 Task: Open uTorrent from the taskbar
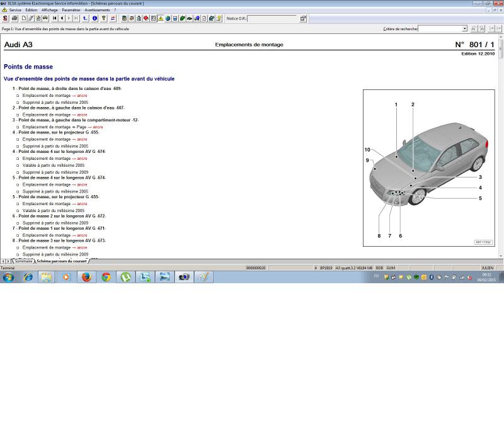(x=125, y=277)
